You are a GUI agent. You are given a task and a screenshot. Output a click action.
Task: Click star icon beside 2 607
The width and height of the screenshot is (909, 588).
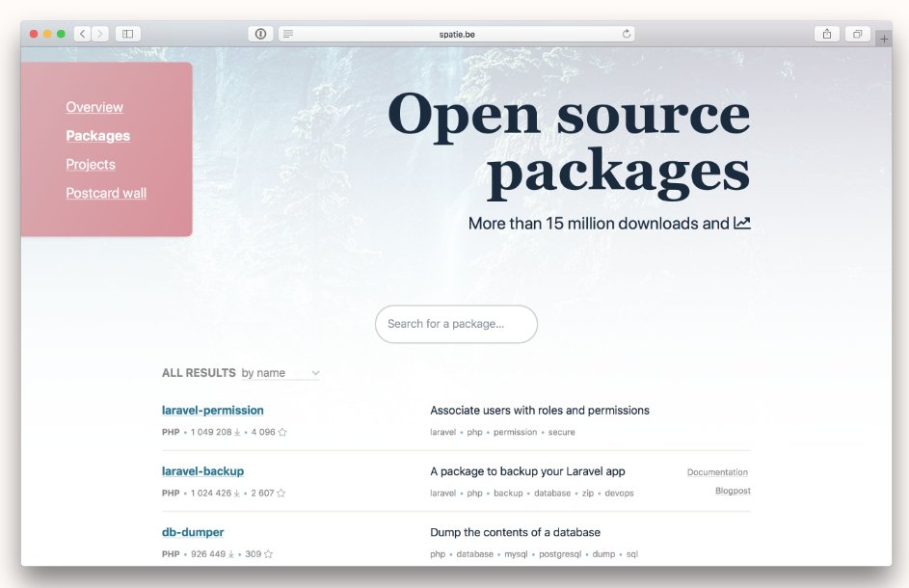pyautogui.click(x=281, y=493)
